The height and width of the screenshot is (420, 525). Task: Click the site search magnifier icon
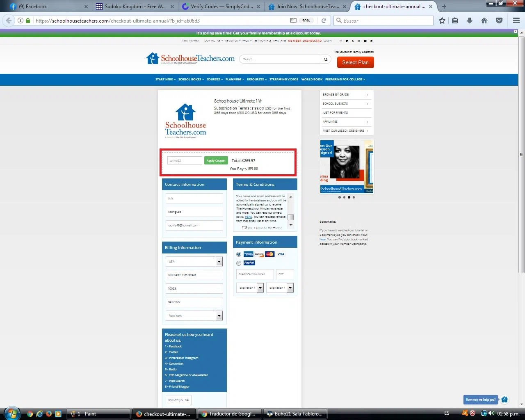[326, 59]
